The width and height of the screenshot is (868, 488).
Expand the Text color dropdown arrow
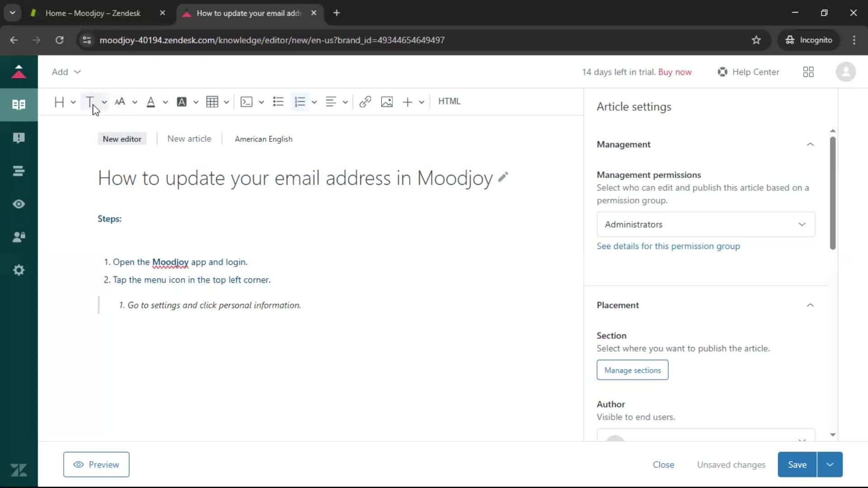pyautogui.click(x=165, y=102)
